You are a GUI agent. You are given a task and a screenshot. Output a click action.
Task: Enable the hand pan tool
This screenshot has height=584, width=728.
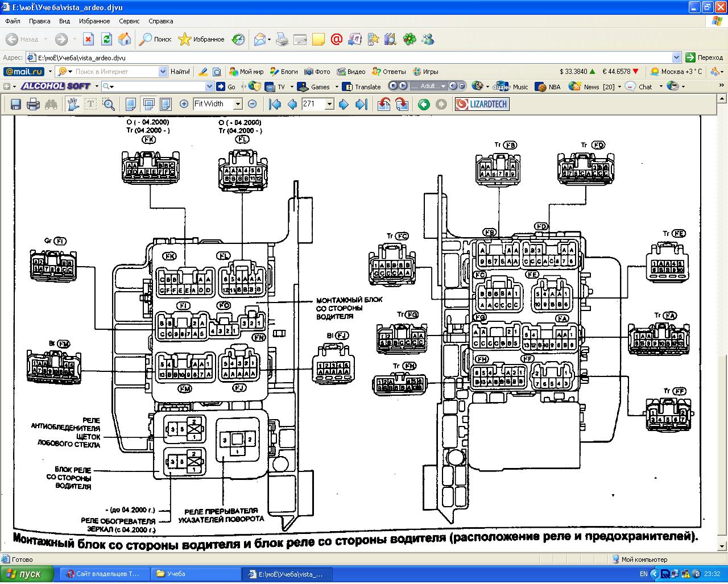click(73, 104)
